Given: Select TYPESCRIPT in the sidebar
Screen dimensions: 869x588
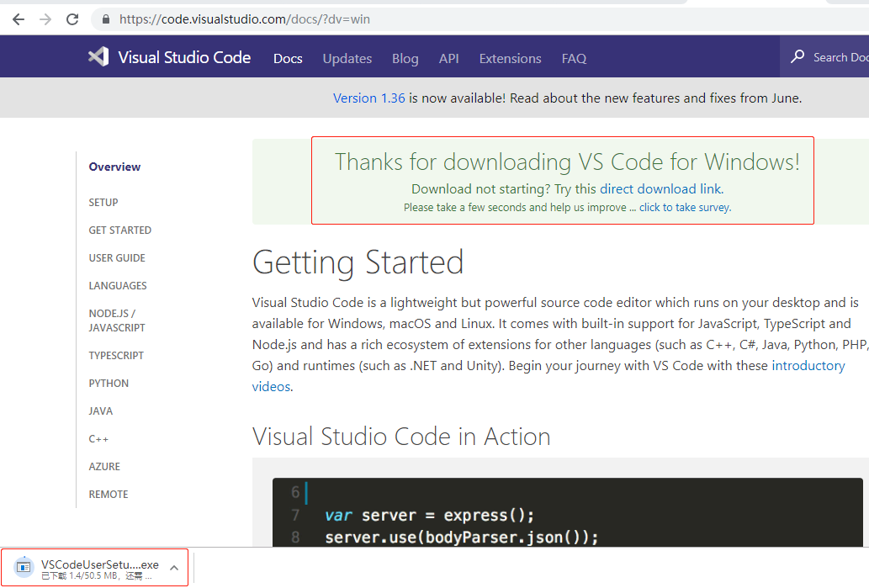Looking at the screenshot, I should (116, 355).
